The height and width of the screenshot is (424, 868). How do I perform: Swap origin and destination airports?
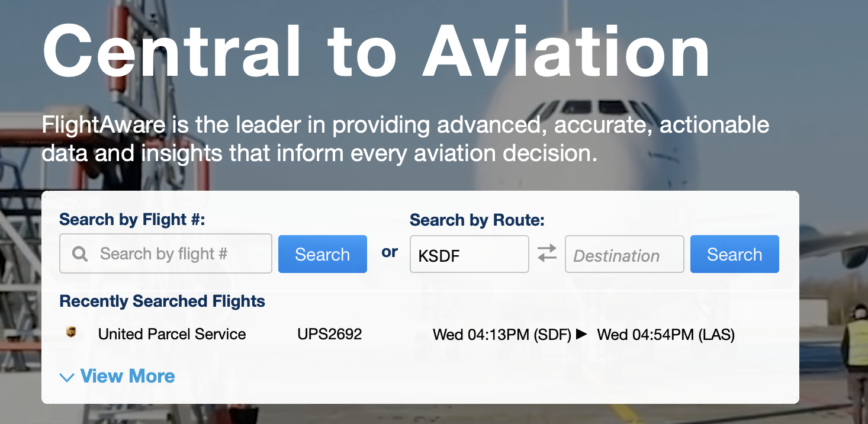547,254
